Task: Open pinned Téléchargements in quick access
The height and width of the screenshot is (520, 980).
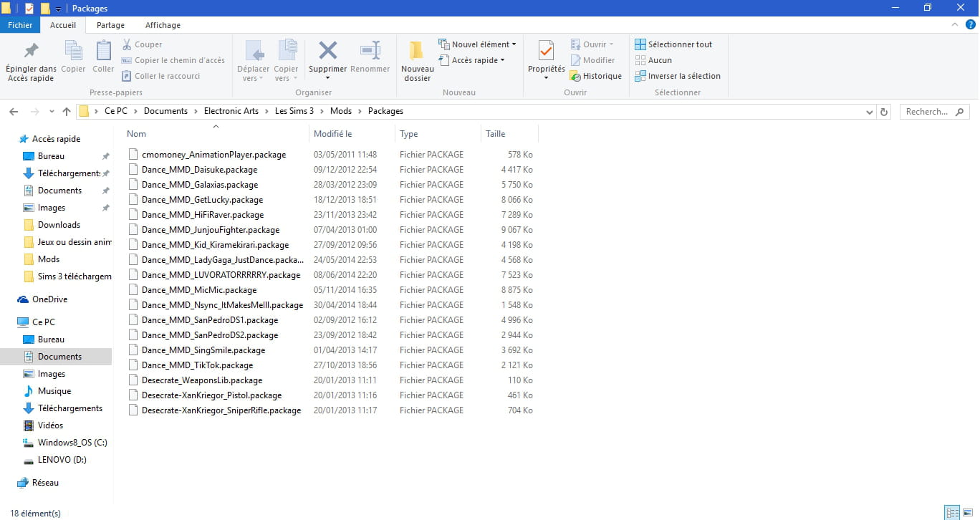Action: (69, 173)
